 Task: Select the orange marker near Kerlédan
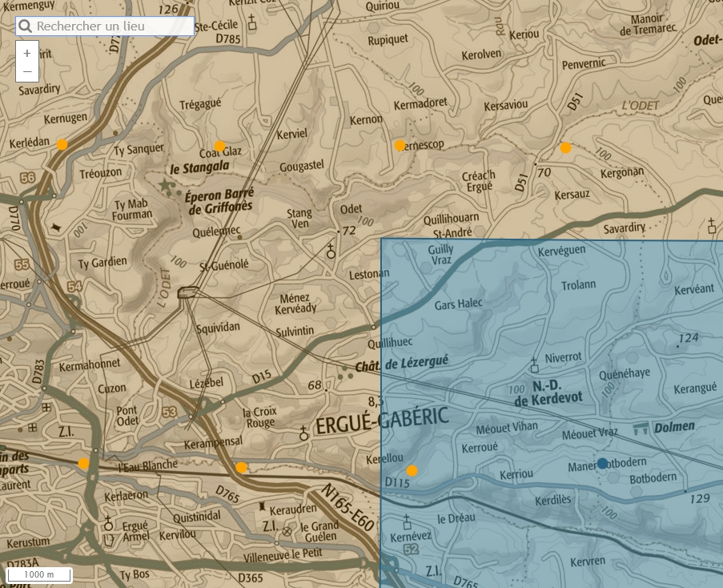click(x=62, y=144)
